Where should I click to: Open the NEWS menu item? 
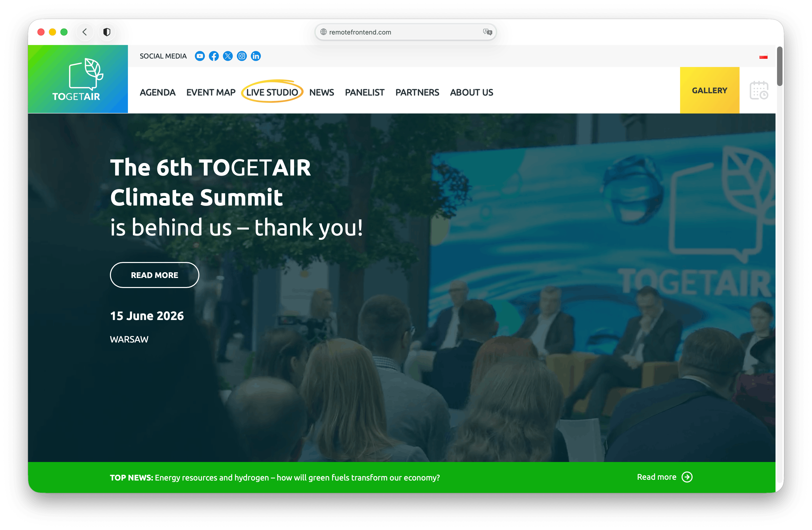tap(321, 92)
